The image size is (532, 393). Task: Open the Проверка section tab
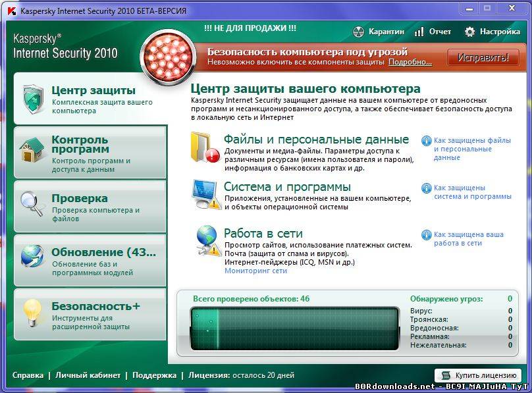tap(90, 206)
